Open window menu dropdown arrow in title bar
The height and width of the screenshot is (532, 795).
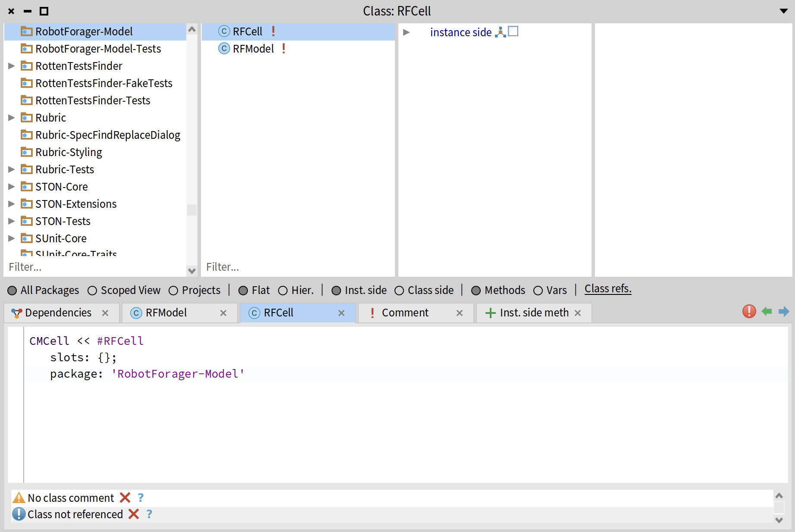783,11
